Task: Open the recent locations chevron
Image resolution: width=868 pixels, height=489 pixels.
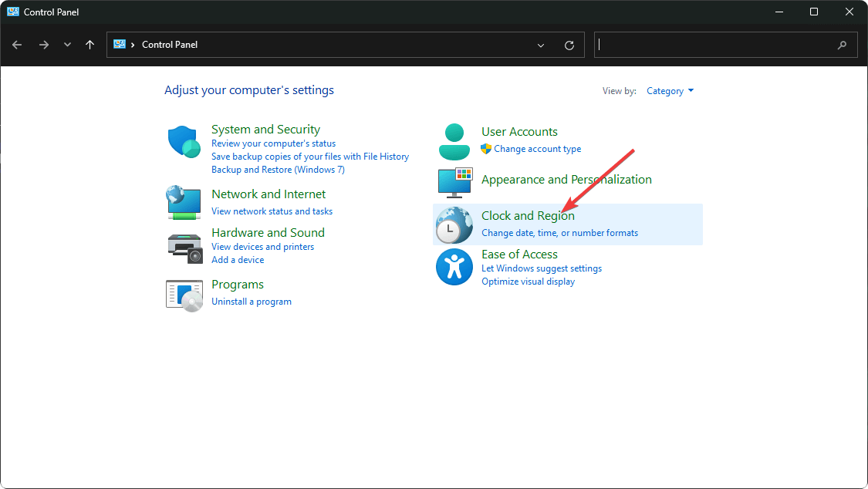Action: coord(67,45)
